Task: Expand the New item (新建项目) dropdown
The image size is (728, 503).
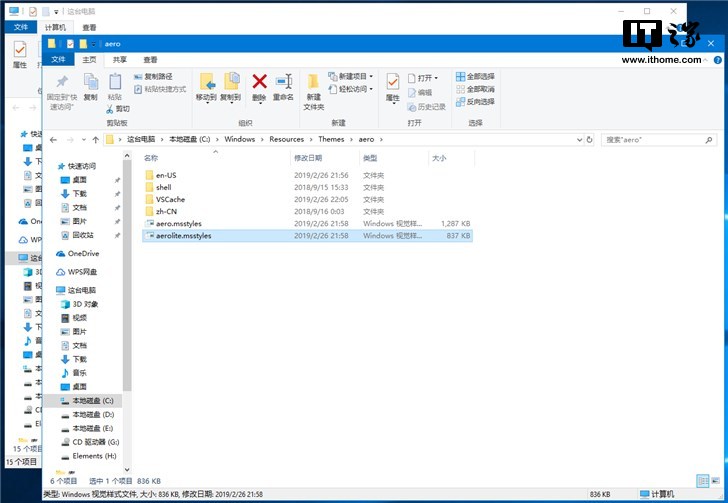Action: 352,76
